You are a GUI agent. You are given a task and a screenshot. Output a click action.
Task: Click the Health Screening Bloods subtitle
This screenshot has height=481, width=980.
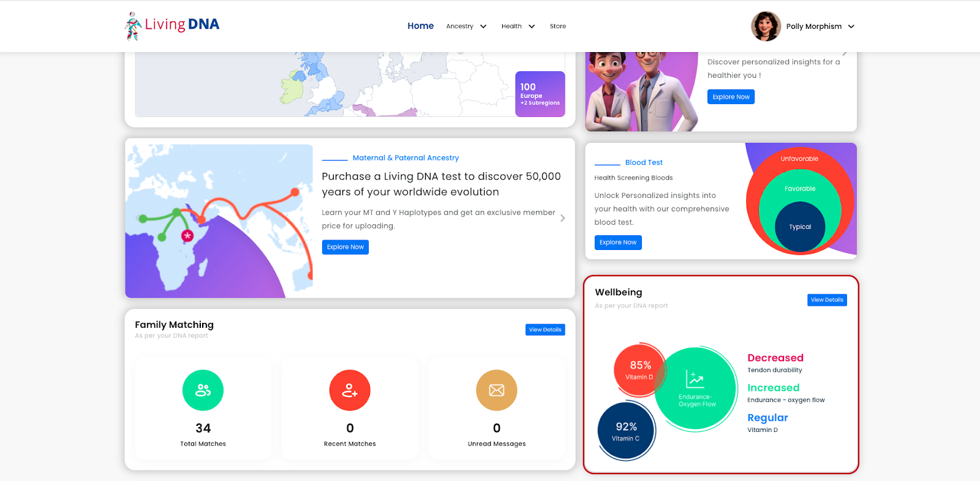pyautogui.click(x=633, y=178)
